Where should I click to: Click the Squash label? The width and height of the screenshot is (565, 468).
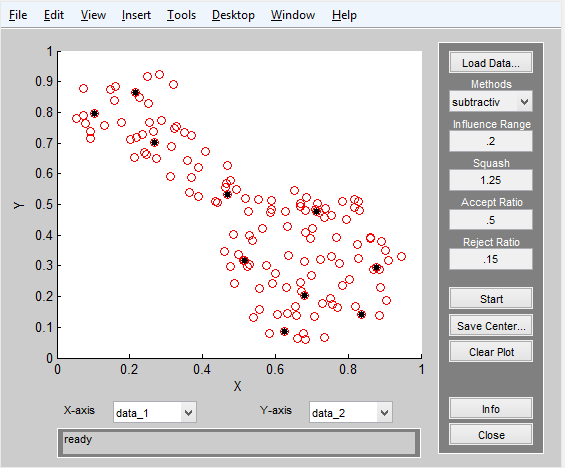tap(491, 163)
